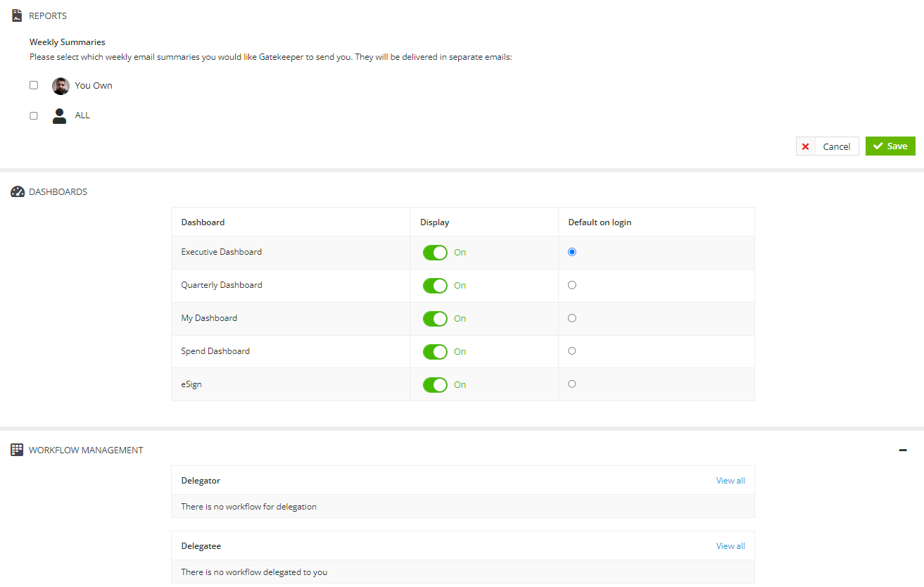Click the Delegator heading
This screenshot has height=587, width=924.
coord(201,481)
